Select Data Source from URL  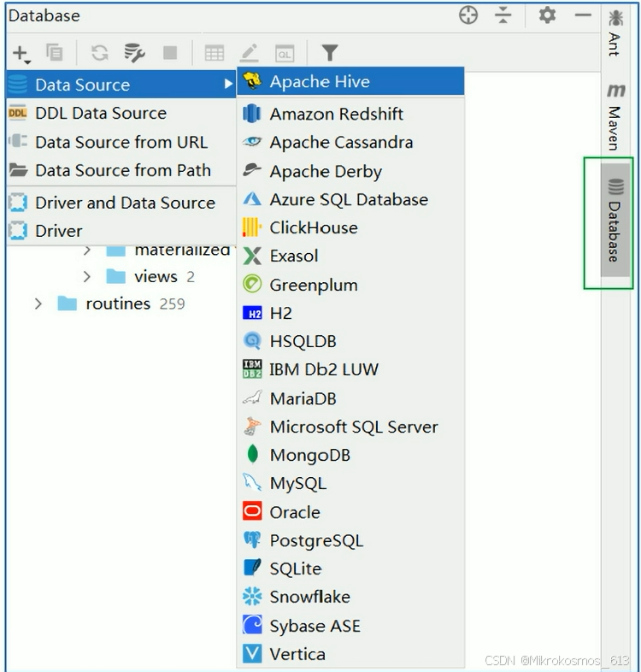(121, 142)
